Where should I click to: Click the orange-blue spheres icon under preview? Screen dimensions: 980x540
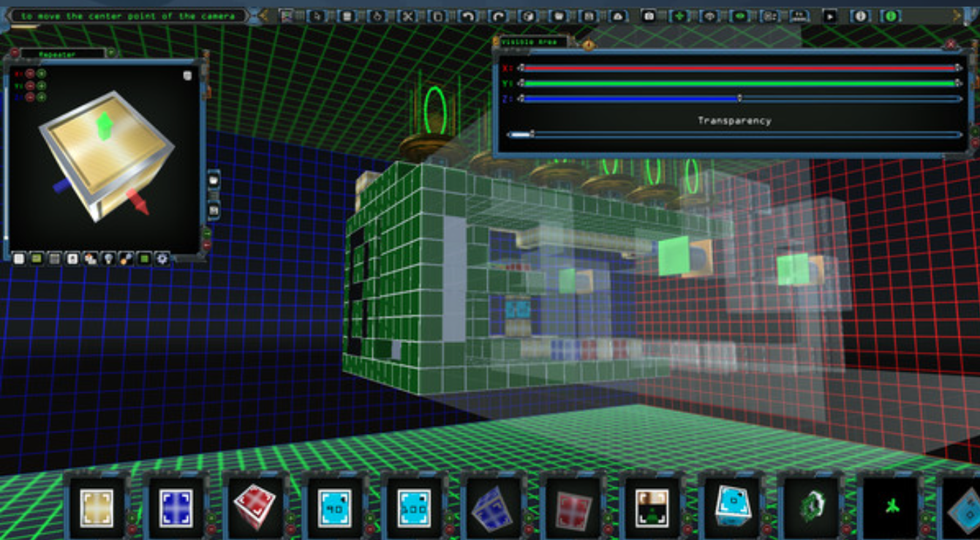click(126, 258)
